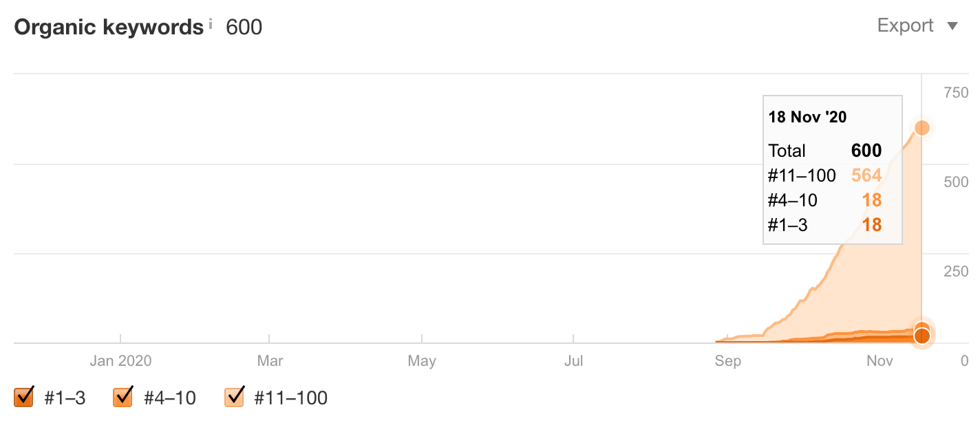Click the 18 Nov '20 tooltip date
The width and height of the screenshot is (980, 425).
click(x=807, y=117)
